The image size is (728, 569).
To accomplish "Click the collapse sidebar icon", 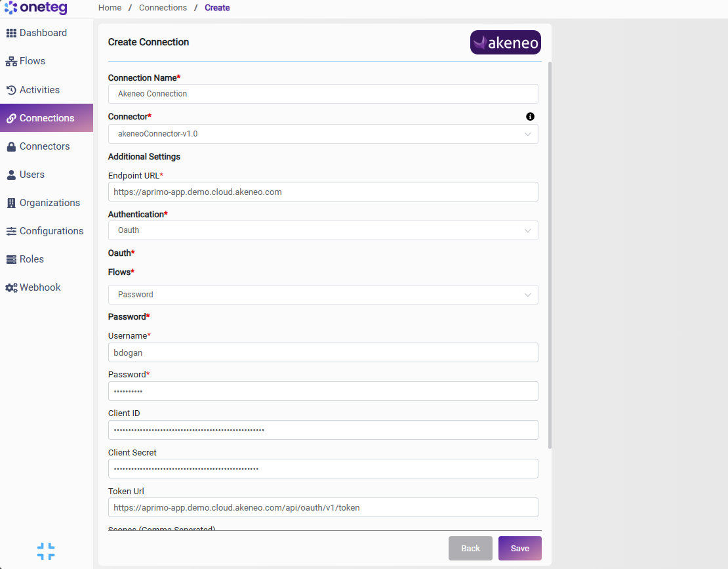I will [46, 551].
